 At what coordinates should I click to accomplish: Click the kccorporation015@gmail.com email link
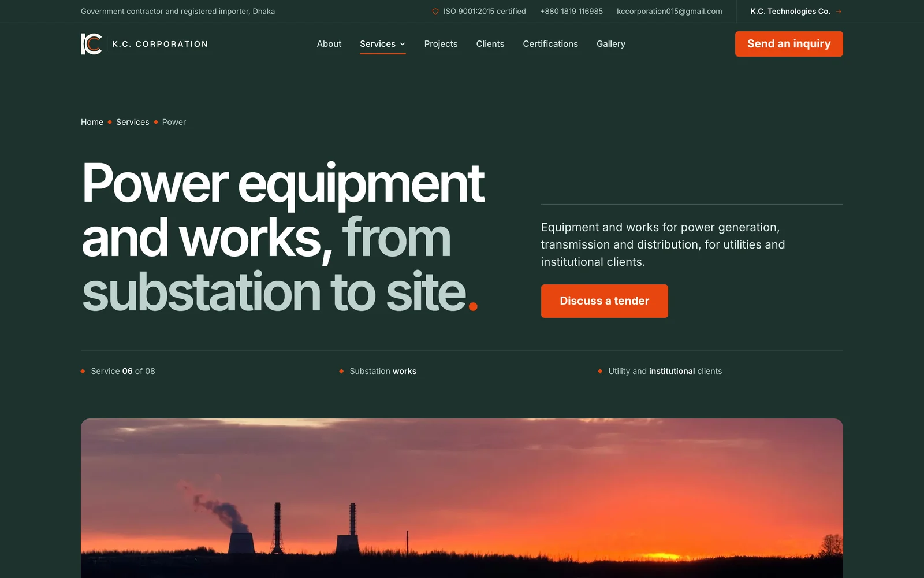tap(669, 12)
